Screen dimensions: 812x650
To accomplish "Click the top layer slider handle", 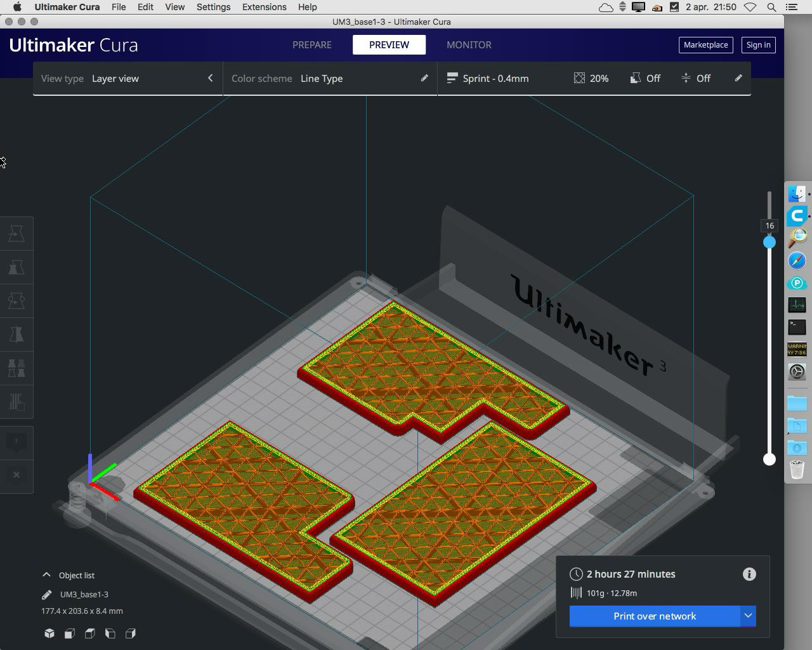I will click(769, 242).
